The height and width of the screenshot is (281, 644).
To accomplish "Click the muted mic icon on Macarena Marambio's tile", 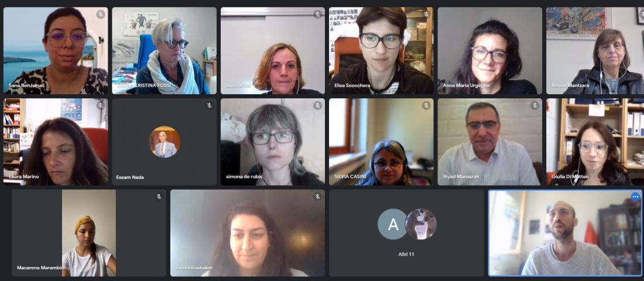I will pos(159,197).
